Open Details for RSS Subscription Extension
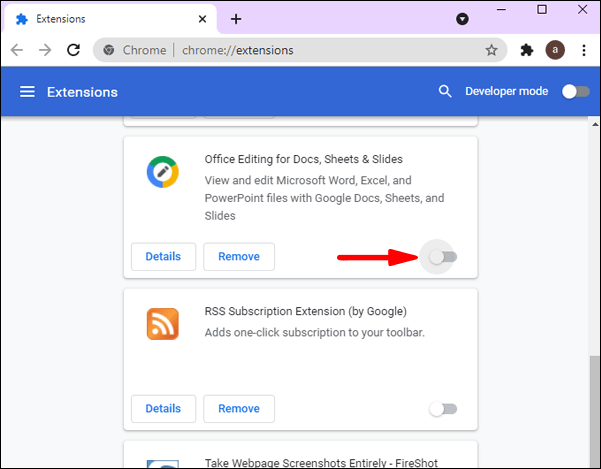The width and height of the screenshot is (601, 469). [x=163, y=408]
